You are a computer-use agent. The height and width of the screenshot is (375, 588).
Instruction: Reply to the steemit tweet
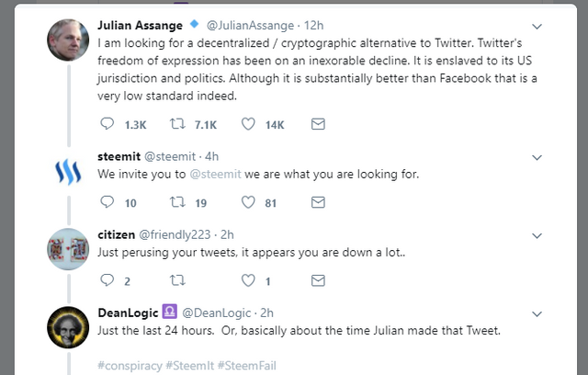coord(106,202)
